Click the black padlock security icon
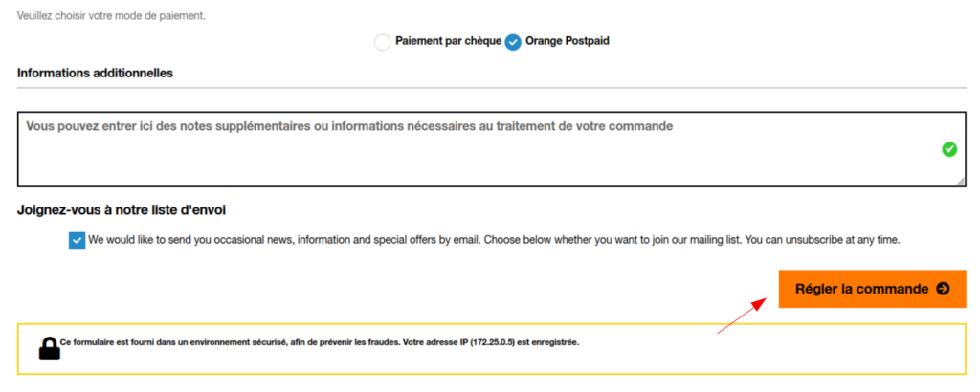This screenshot has width=980, height=392. point(49,348)
